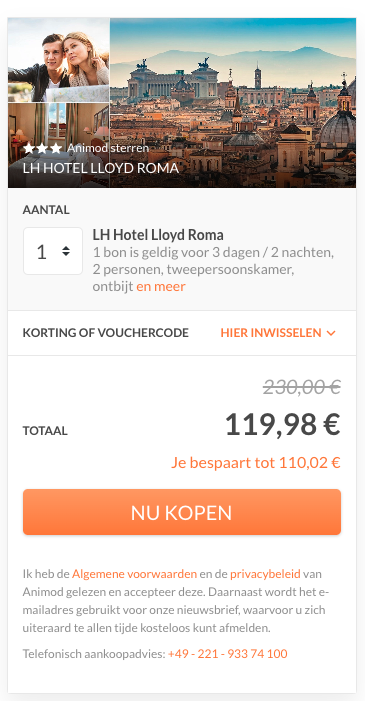Open the Algemene voorwaarden link
Image resolution: width=365 pixels, height=701 pixels.
point(134,574)
